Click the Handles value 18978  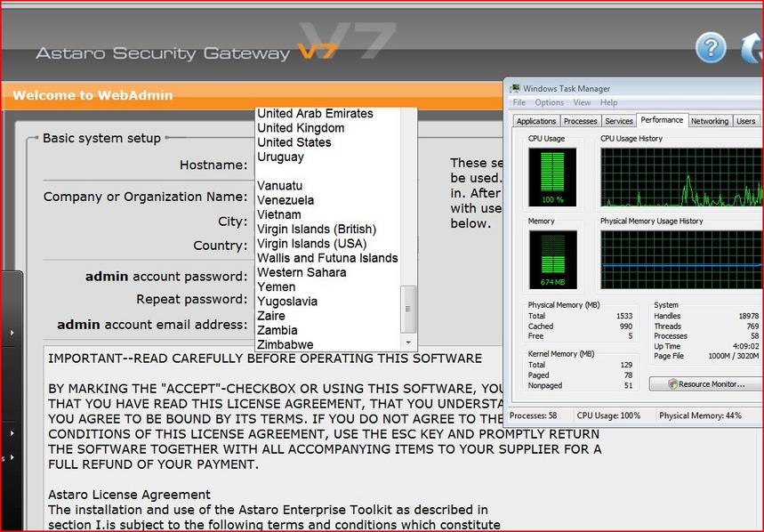pyautogui.click(x=749, y=316)
